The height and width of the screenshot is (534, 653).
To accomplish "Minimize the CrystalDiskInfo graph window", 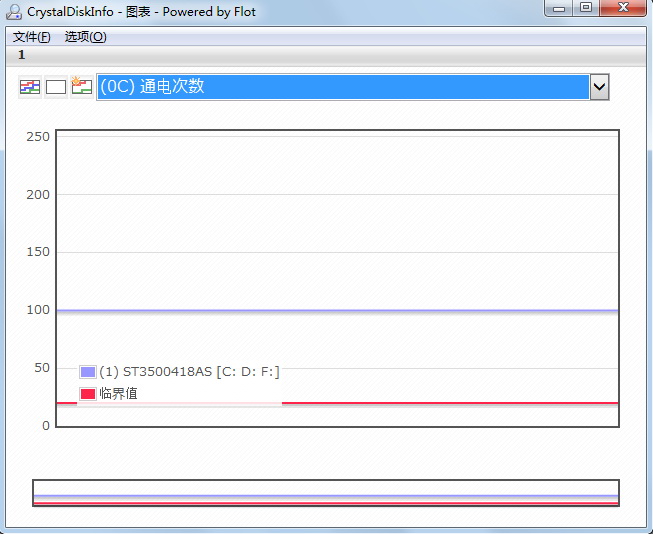I will pos(558,8).
